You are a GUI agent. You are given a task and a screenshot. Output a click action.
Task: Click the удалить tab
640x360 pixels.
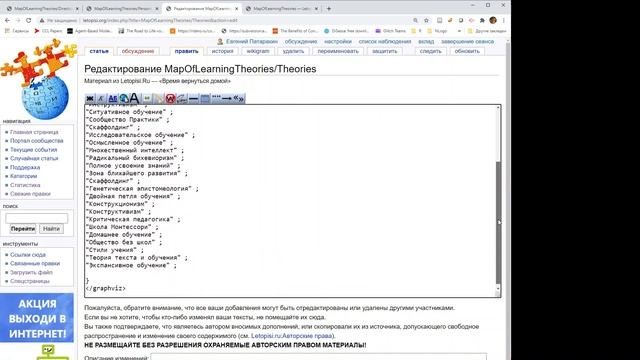(293, 51)
